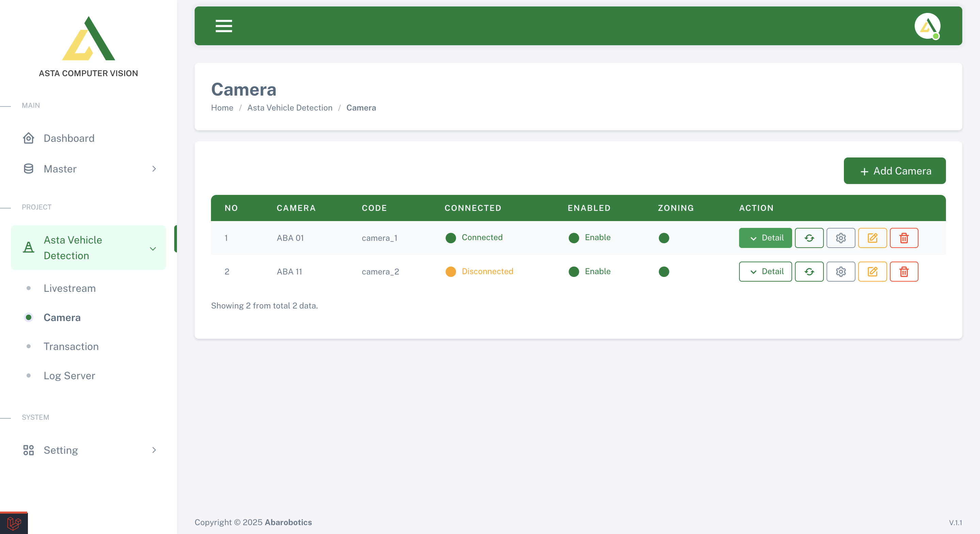Click the camera_1 code cell
This screenshot has height=534, width=980.
(x=380, y=238)
